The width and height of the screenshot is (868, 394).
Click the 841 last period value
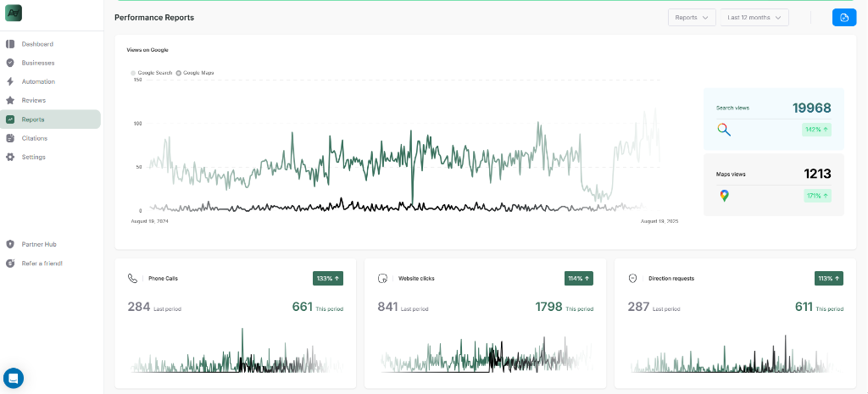pyautogui.click(x=387, y=307)
